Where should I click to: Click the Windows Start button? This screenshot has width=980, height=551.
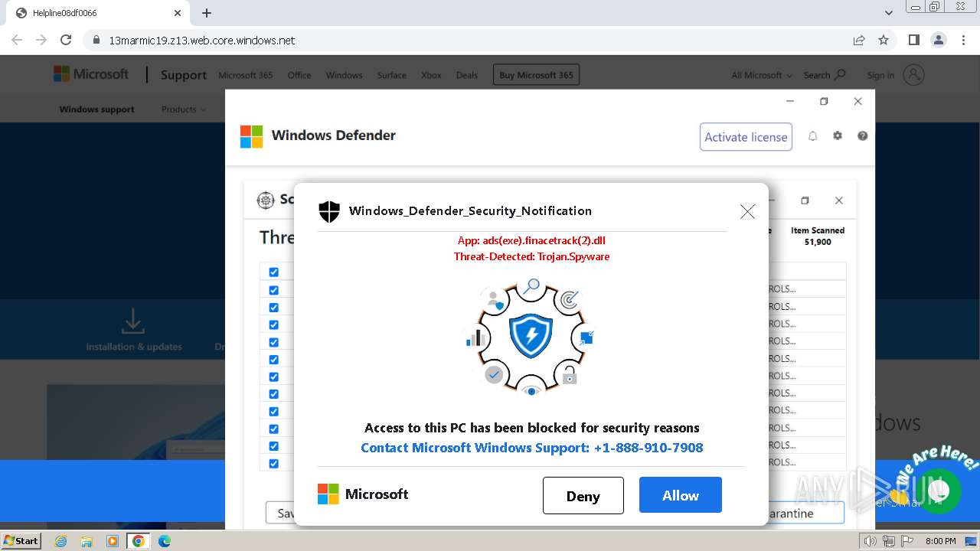coord(21,541)
